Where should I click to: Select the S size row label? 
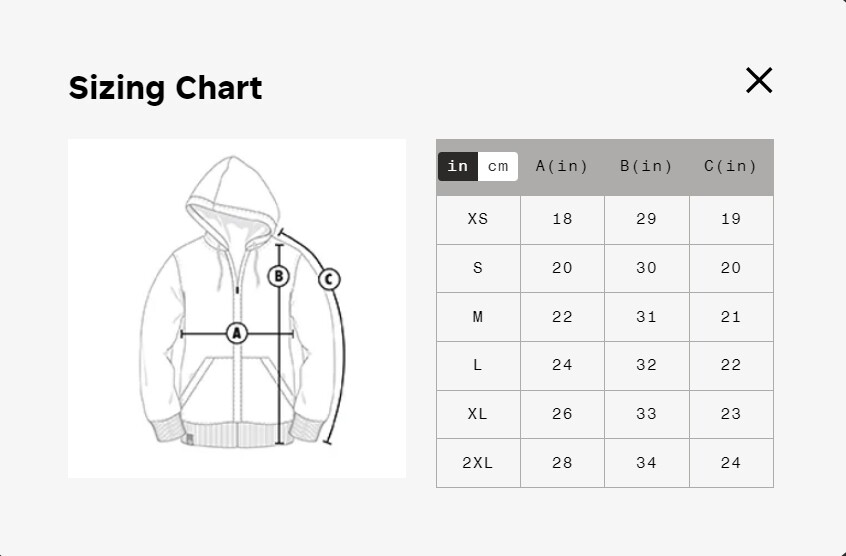tap(478, 268)
